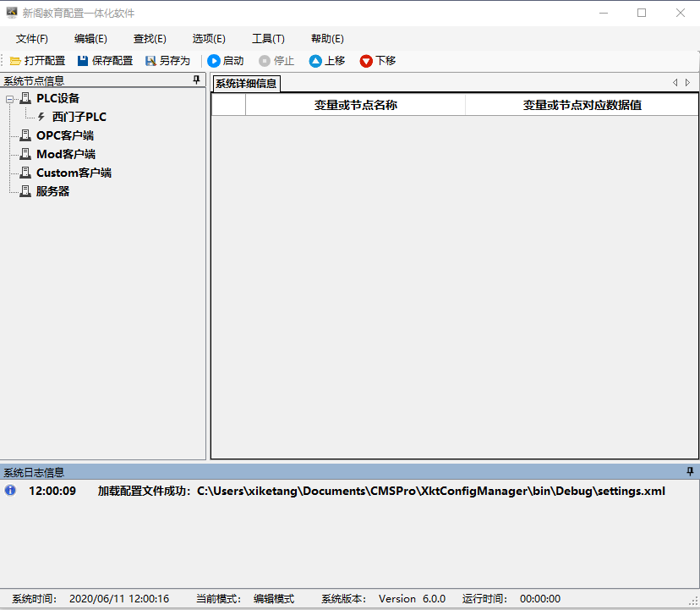Open the 帮助(E) menu
This screenshot has height=610, width=700.
[x=327, y=39]
